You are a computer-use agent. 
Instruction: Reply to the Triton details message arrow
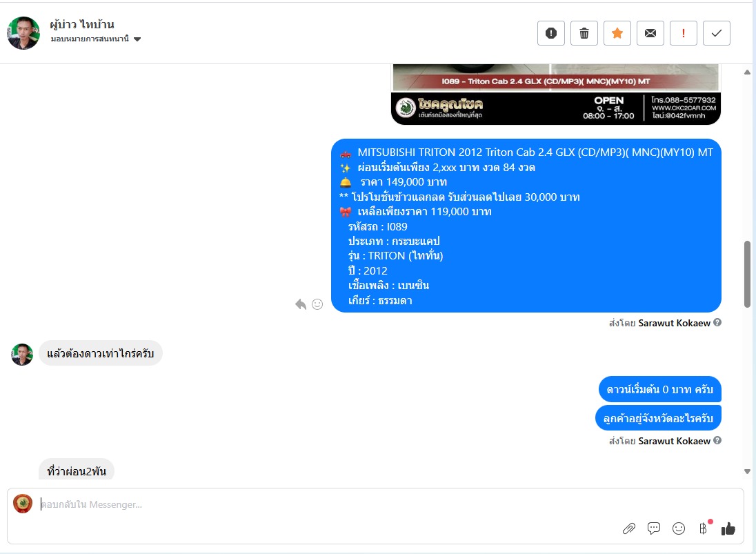point(301,304)
